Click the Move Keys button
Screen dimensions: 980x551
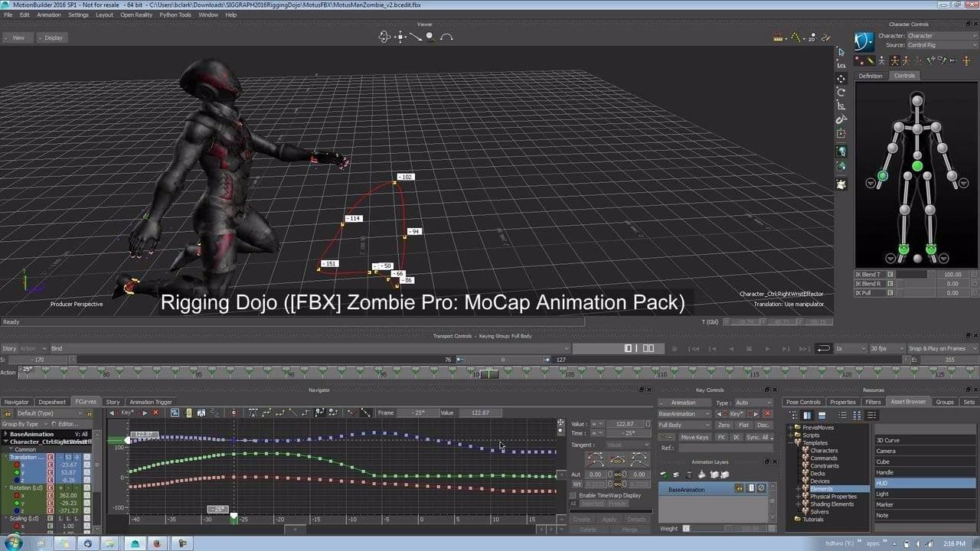tap(694, 437)
